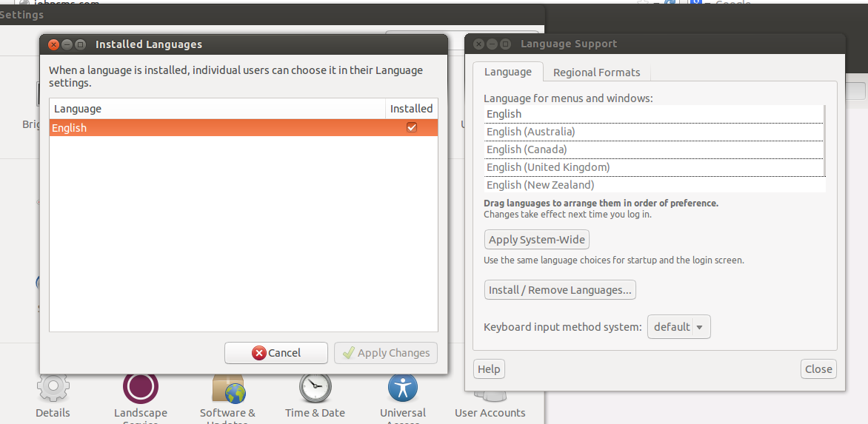Sort by the Language column header
The image size is (868, 424).
[x=217, y=109]
